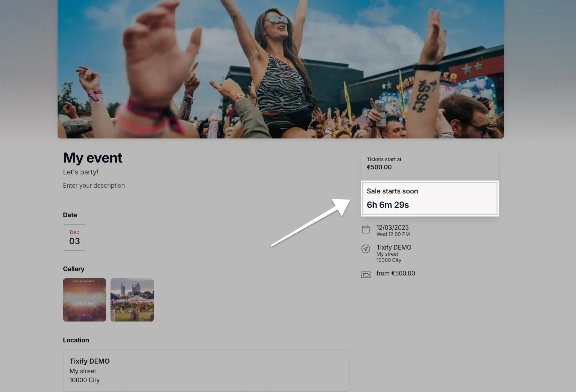Click the 12/03/2025 date text

click(392, 228)
